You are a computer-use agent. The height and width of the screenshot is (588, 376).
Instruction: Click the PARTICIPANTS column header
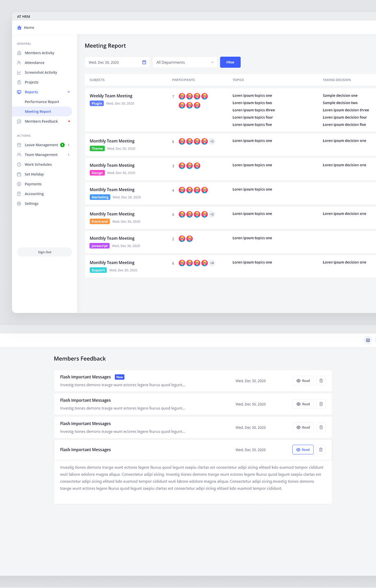(183, 80)
